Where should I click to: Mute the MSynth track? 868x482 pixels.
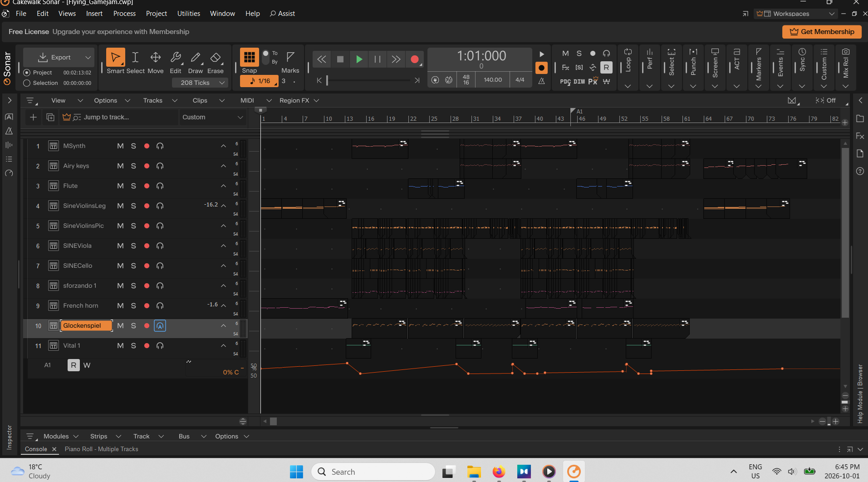pyautogui.click(x=120, y=146)
